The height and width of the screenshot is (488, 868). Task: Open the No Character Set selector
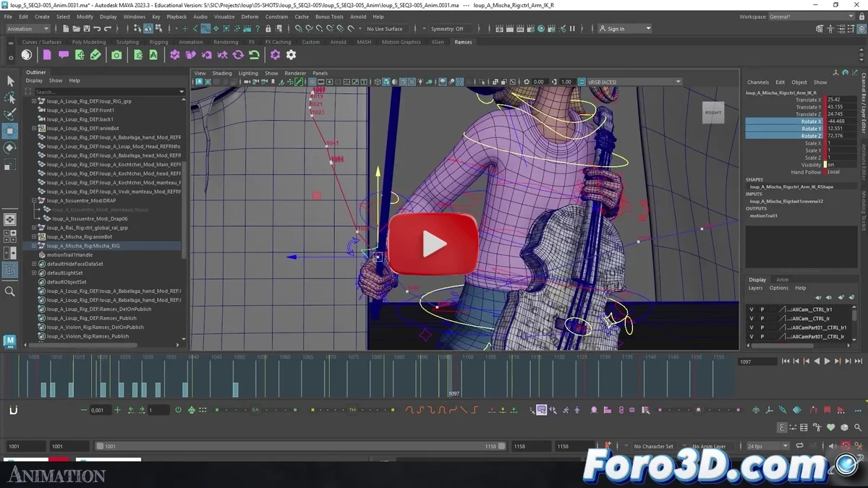(x=653, y=447)
